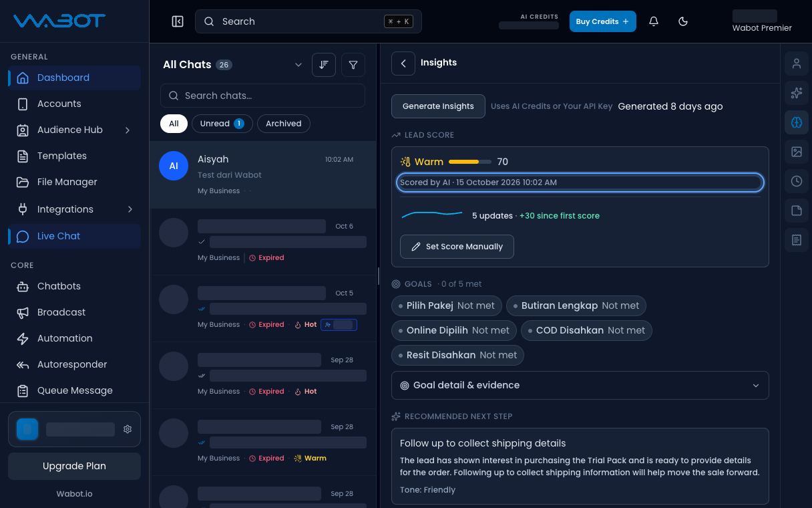Select the Archived chats tab
This screenshot has height=508, width=812.
pos(284,124)
